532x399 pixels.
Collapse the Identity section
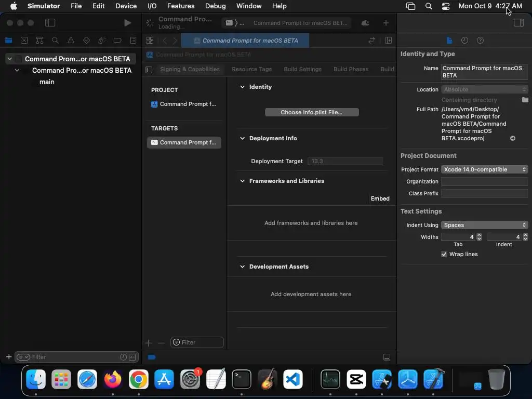coord(242,87)
